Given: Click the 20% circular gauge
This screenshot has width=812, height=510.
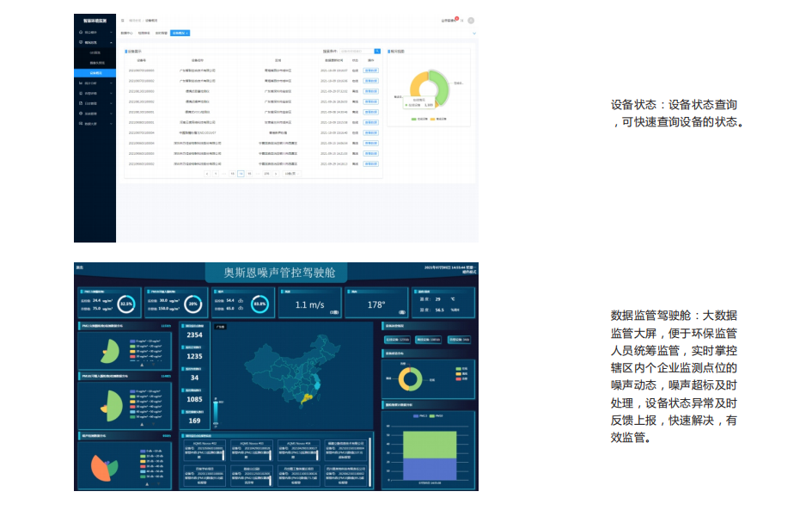Looking at the screenshot, I should point(193,304).
